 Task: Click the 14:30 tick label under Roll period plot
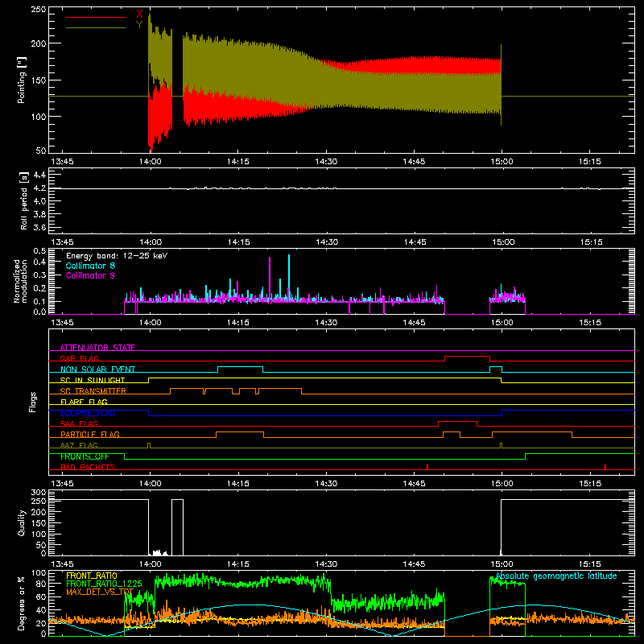click(x=327, y=242)
